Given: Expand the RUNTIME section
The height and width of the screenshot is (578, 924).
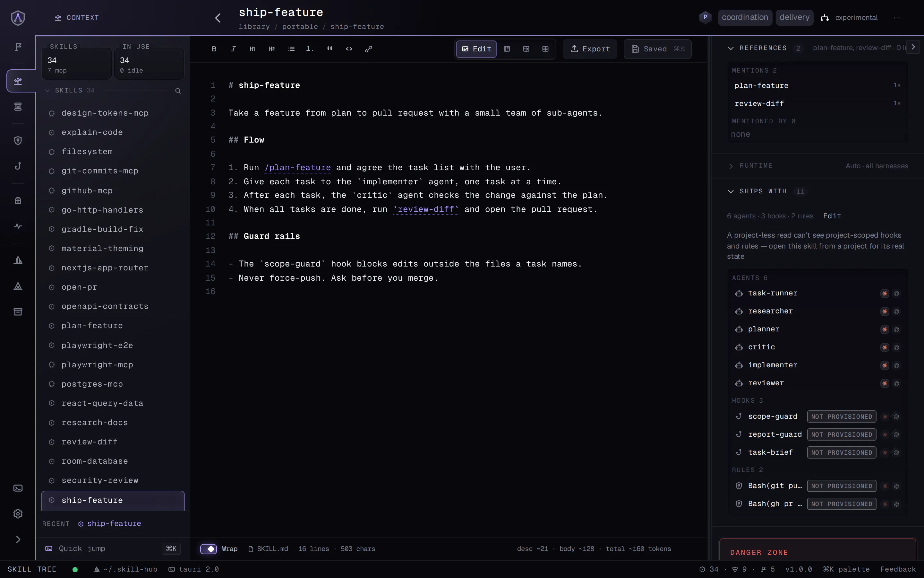Looking at the screenshot, I should [731, 166].
